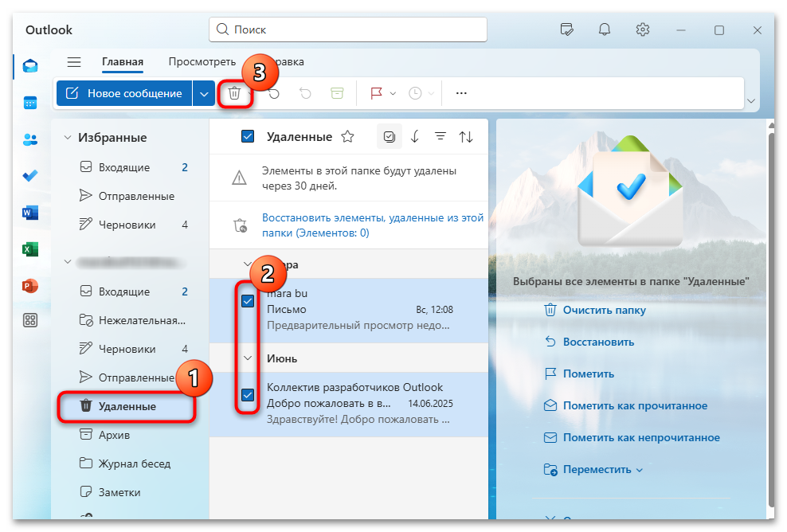The height and width of the screenshot is (532, 787).
Task: Launch Excel from the sidebar
Action: pyautogui.click(x=30, y=249)
